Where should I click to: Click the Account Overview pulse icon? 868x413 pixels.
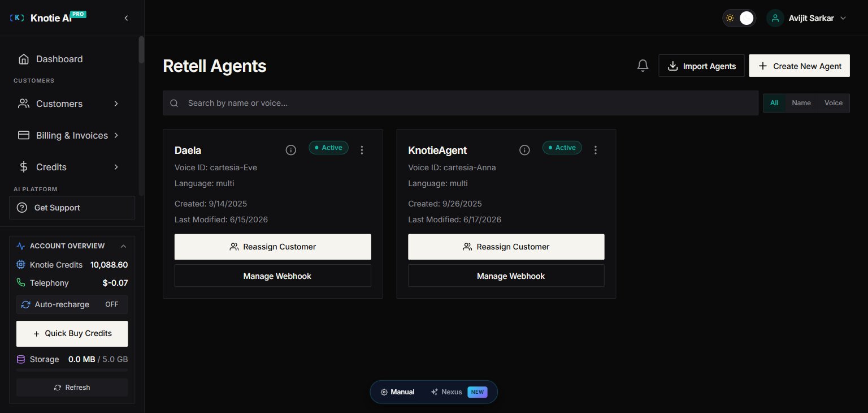click(21, 246)
